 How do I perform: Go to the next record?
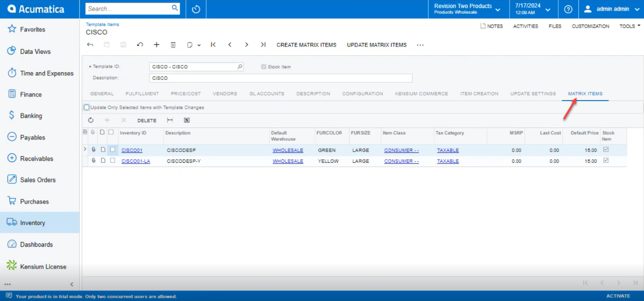pos(246,45)
